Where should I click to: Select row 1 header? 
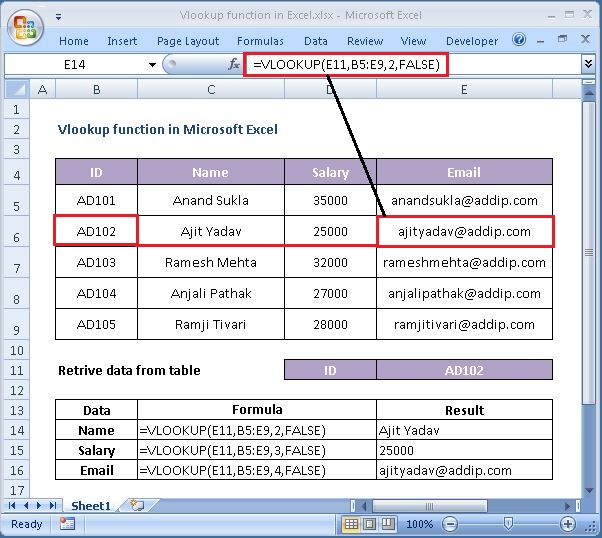point(17,110)
